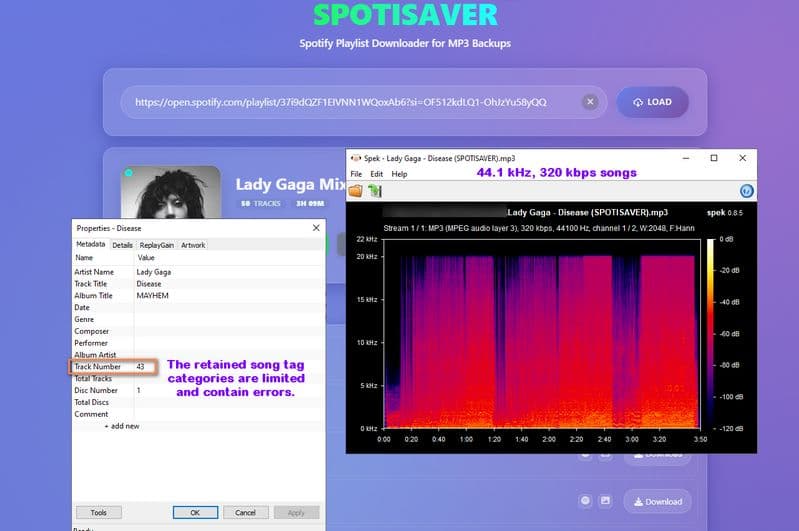Click the round disc icon beside the fully visible Download button

(585, 501)
